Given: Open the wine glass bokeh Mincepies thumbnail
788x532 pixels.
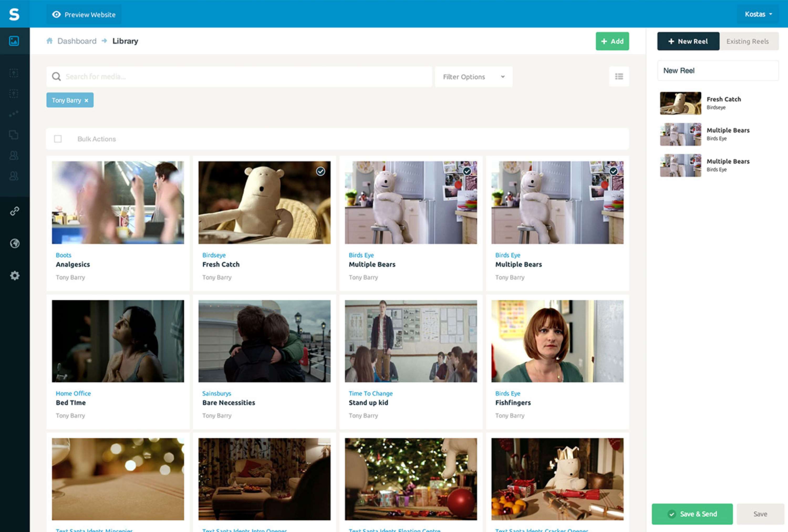Looking at the screenshot, I should tap(118, 479).
